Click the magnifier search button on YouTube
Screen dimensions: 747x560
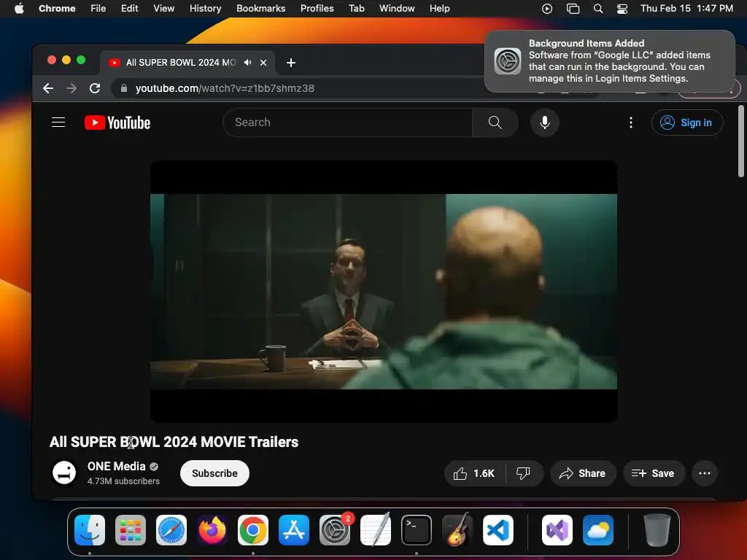(495, 122)
